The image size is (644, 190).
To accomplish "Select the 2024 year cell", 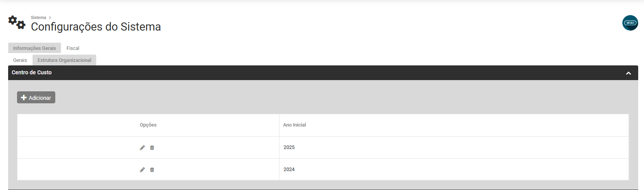I will coord(289,169).
